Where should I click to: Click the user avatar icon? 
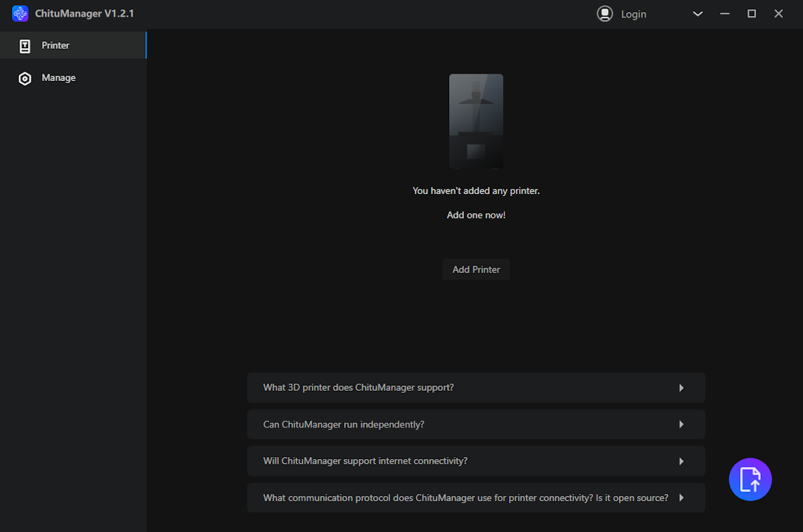point(605,13)
